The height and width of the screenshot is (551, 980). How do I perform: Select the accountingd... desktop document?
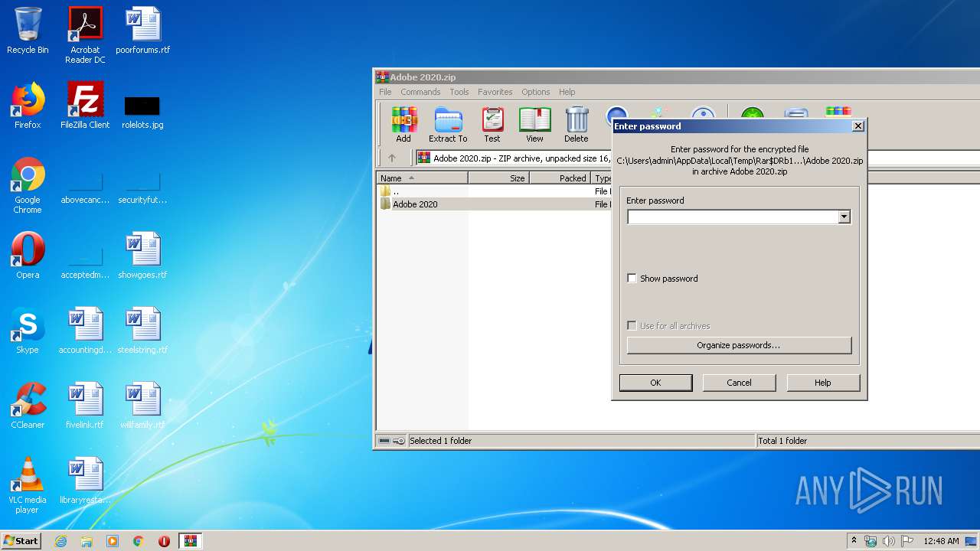(85, 331)
